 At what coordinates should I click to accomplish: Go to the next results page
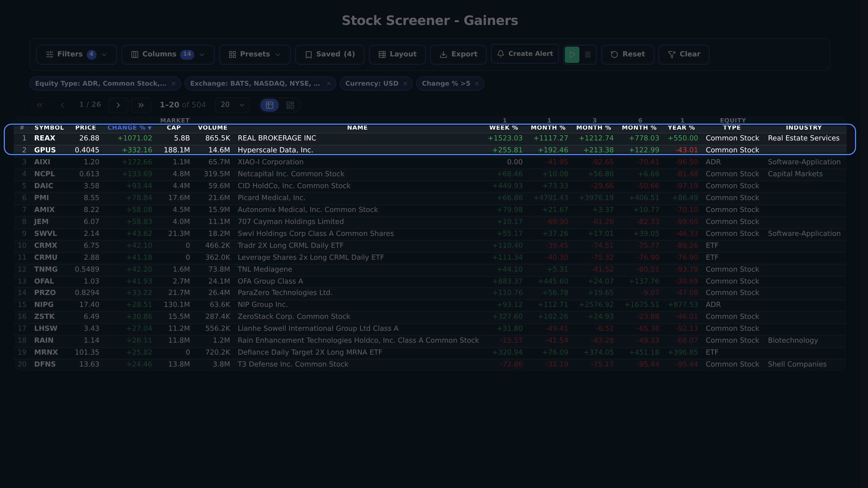point(118,105)
